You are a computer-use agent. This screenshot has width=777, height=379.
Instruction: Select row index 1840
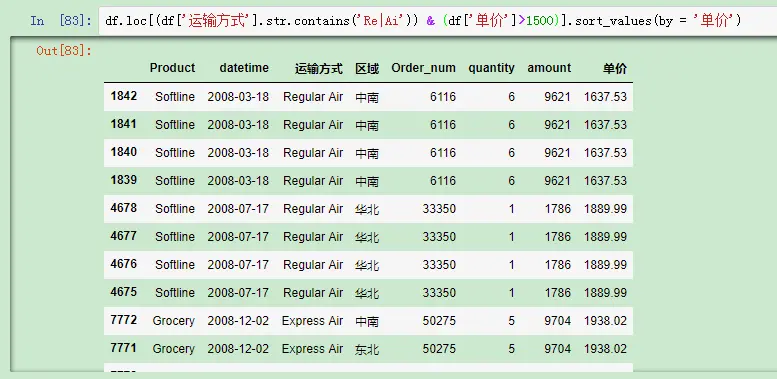pos(124,152)
